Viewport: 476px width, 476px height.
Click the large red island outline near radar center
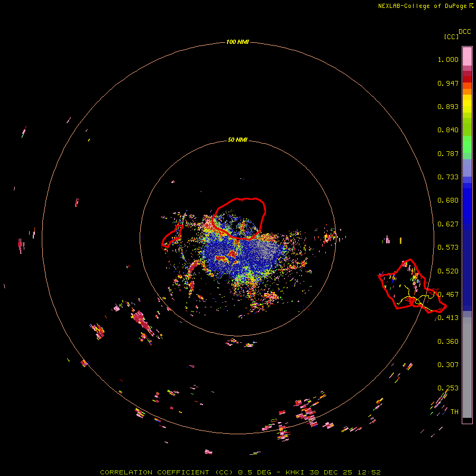coord(239,218)
